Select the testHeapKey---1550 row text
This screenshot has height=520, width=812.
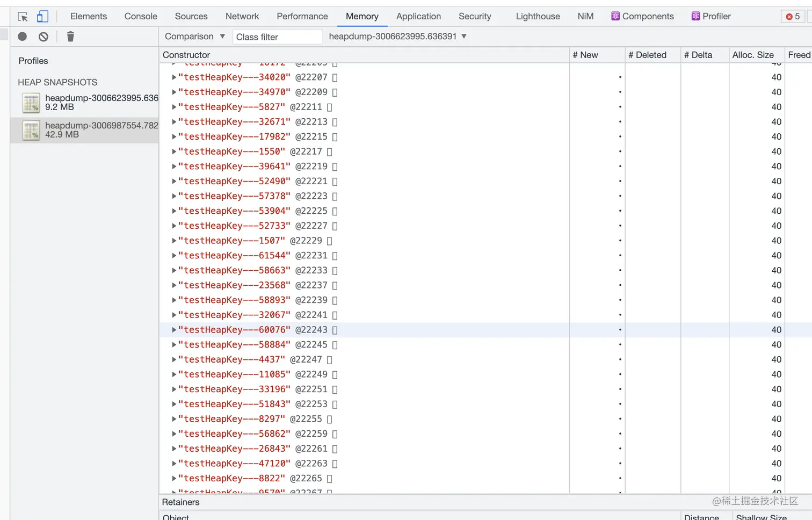(231, 151)
